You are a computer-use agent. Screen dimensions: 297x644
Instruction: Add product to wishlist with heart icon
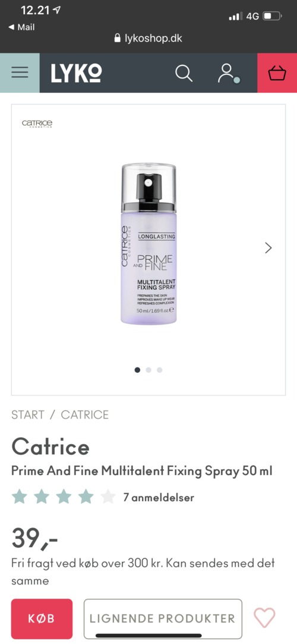pyautogui.click(x=264, y=618)
